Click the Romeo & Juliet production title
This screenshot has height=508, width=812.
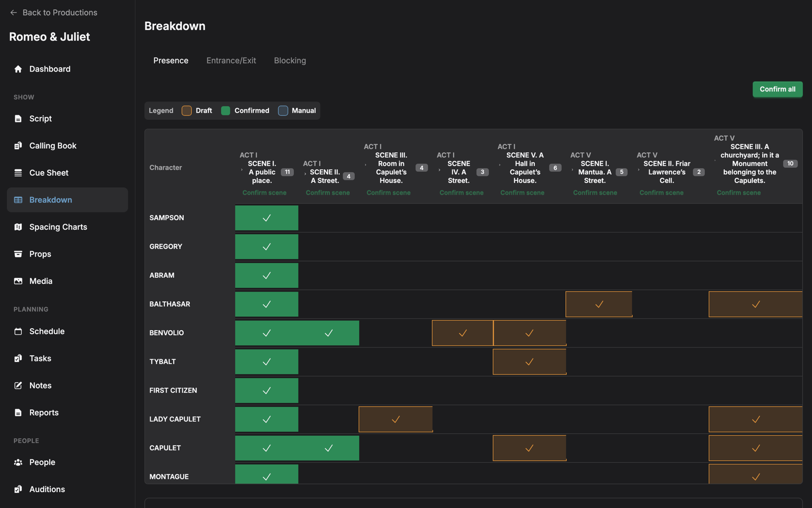pyautogui.click(x=50, y=37)
